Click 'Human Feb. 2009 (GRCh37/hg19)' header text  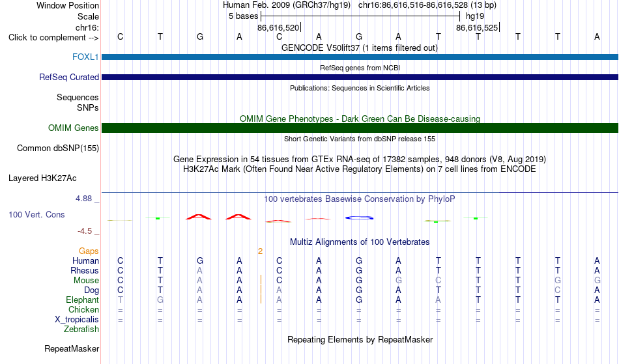click(287, 5)
